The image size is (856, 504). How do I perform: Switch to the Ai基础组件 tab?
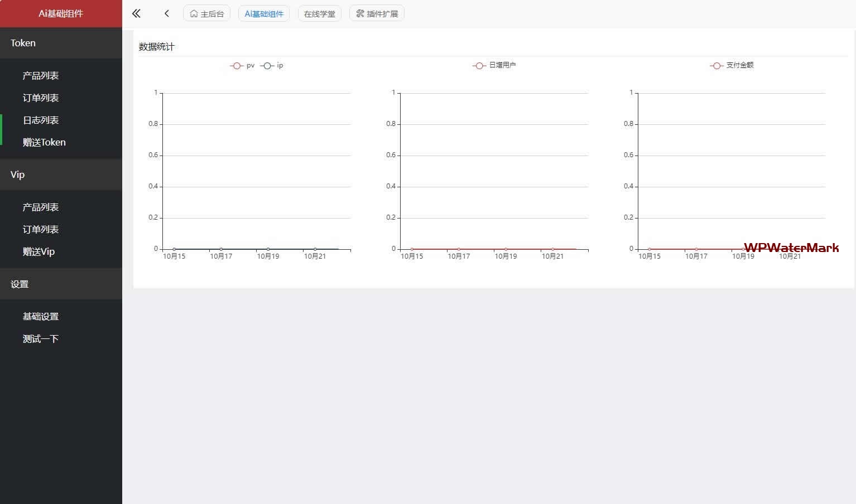(x=264, y=13)
